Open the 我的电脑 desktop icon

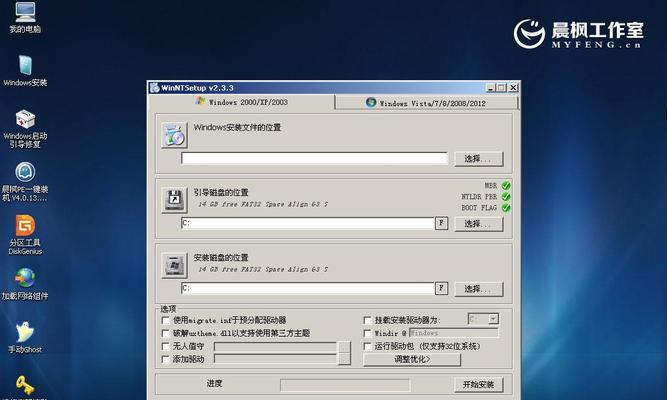[25, 17]
